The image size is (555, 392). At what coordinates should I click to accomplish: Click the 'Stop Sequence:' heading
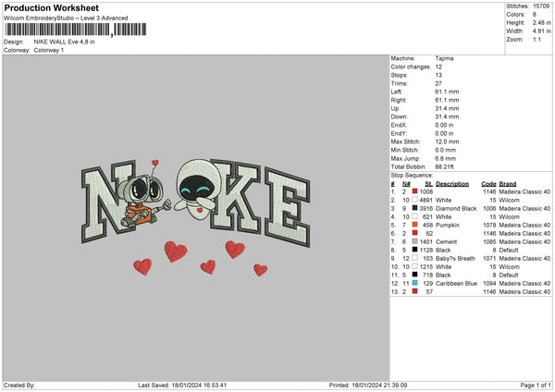tap(412, 175)
